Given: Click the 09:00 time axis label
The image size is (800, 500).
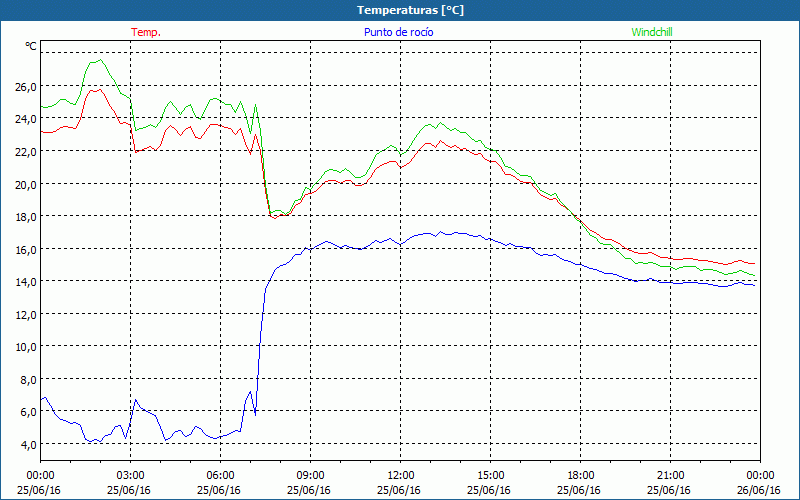Looking at the screenshot, I should point(311,476).
